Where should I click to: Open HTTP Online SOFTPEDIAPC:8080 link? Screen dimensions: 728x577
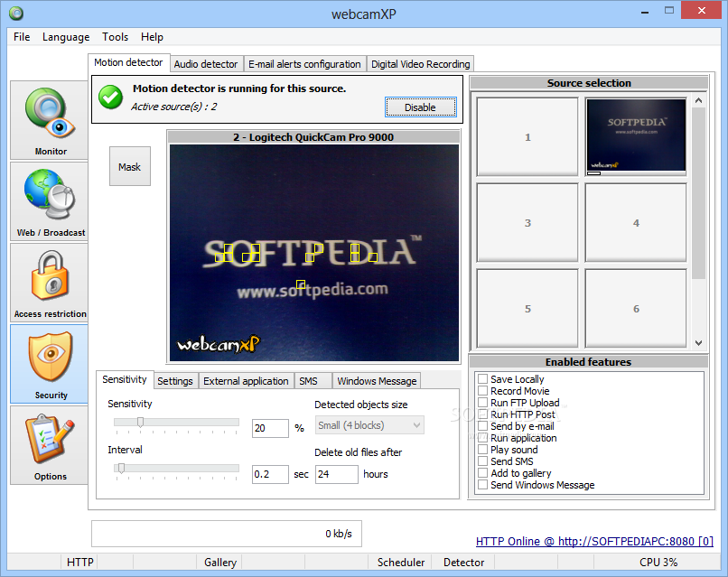coord(594,542)
